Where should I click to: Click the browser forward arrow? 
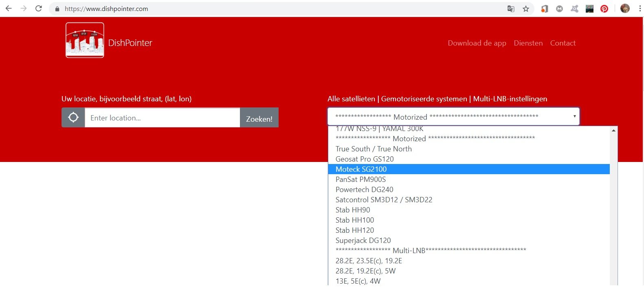(x=24, y=9)
